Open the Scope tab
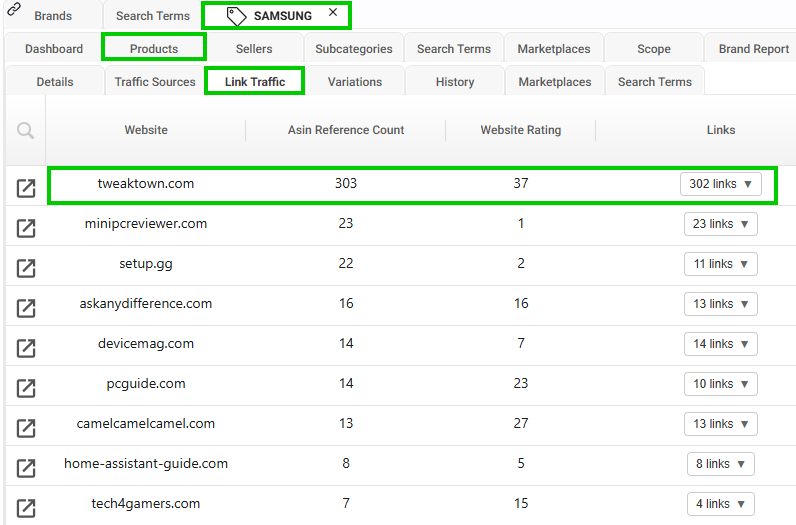The width and height of the screenshot is (796, 525). [x=654, y=49]
